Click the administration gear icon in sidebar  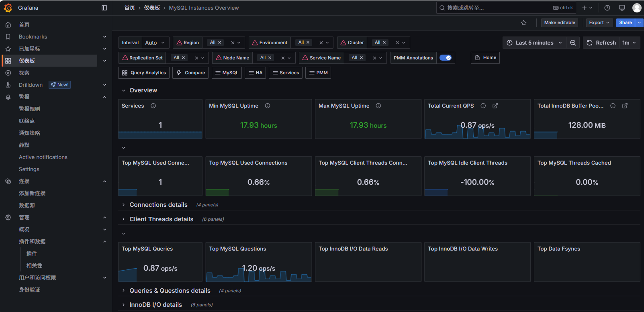point(8,217)
